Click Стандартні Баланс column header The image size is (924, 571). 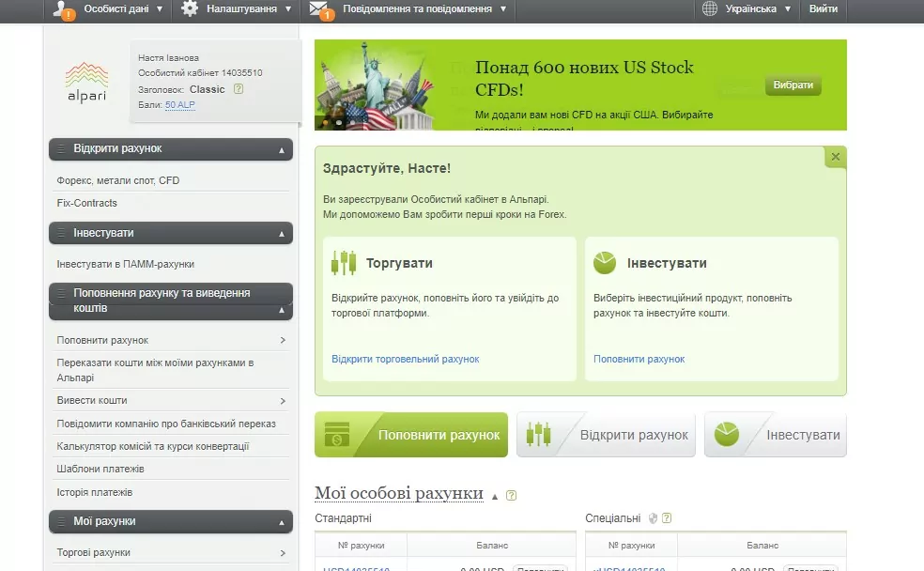[x=492, y=545]
